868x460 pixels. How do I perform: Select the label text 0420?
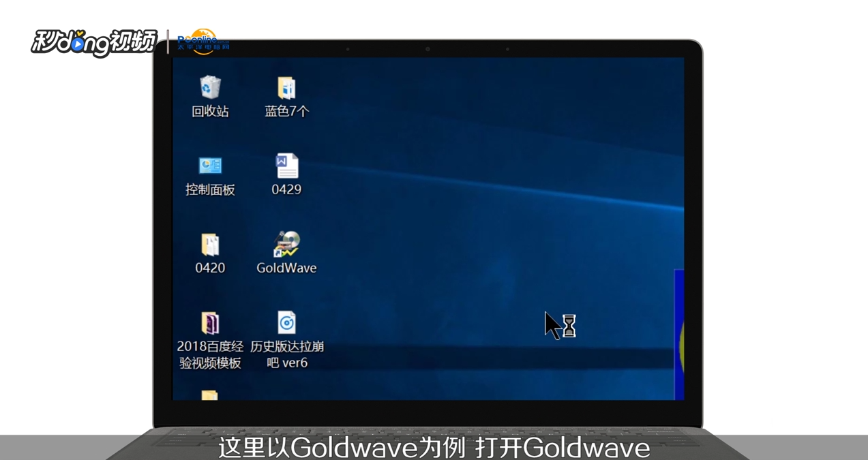click(210, 268)
